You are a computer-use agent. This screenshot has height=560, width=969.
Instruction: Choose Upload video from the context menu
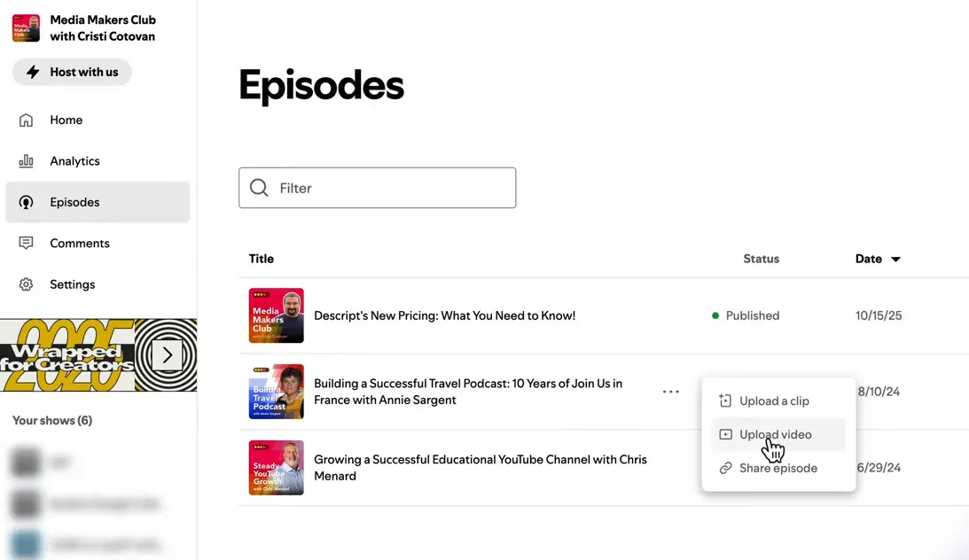click(776, 434)
